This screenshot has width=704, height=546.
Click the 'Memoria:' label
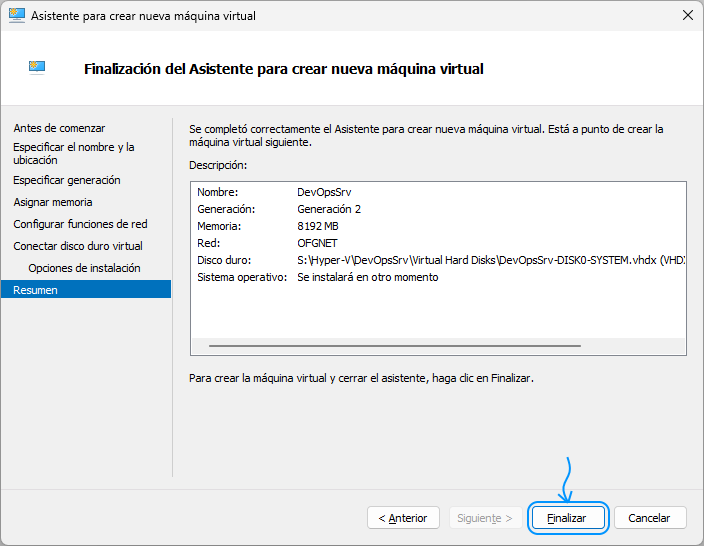coord(219,226)
